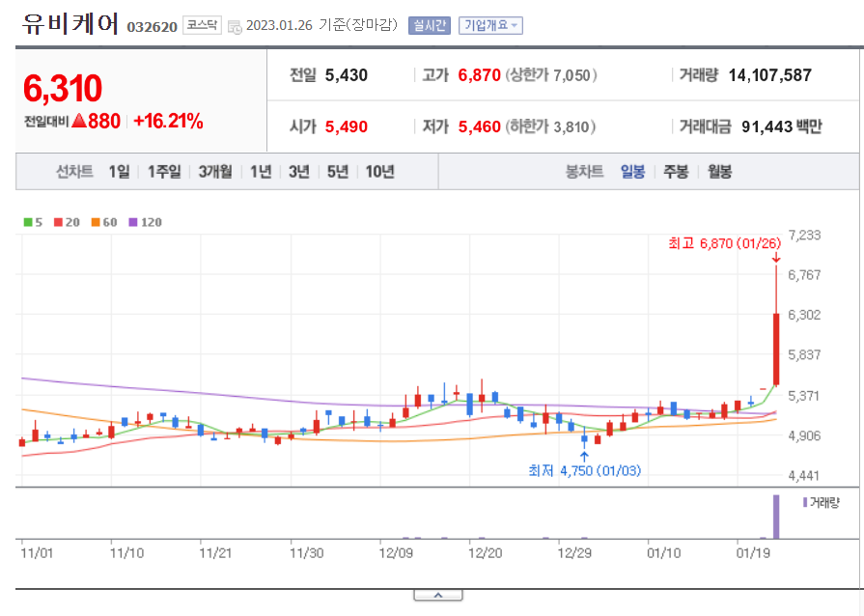Image resolution: width=864 pixels, height=616 pixels.
Task: Click the 고가 value 6,870
Action: (x=480, y=75)
